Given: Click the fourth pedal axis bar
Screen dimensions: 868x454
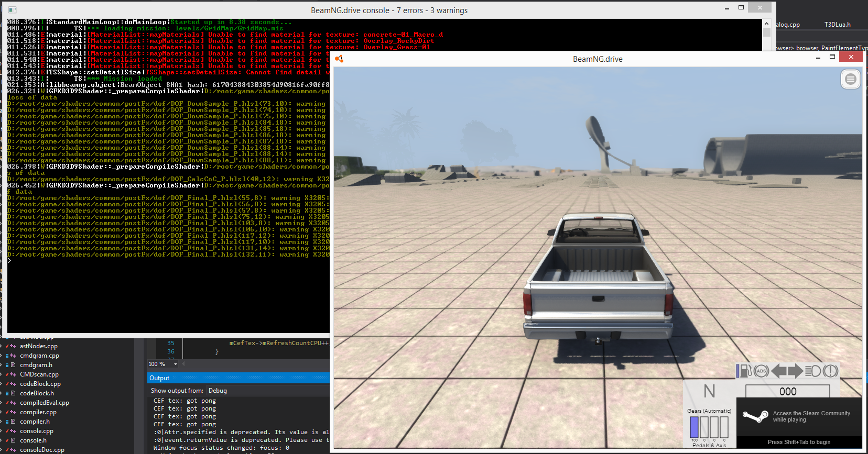Looking at the screenshot, I should (x=724, y=427).
